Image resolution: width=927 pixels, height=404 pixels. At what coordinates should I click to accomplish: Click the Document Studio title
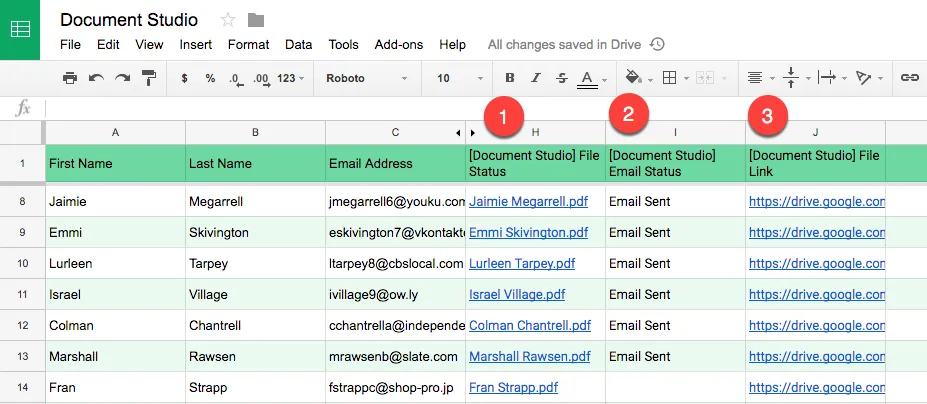click(129, 20)
